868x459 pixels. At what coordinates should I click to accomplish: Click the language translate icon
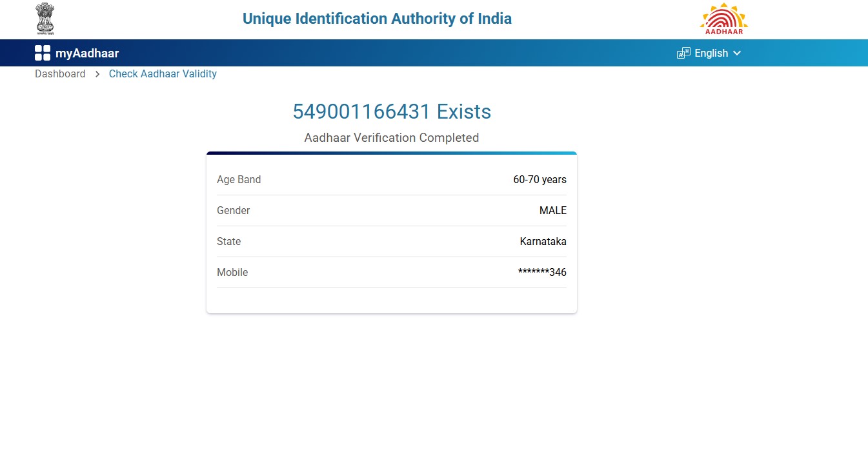click(683, 53)
